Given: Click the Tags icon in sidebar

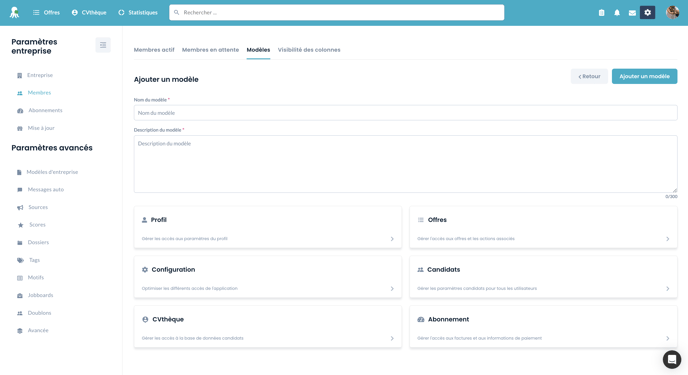Looking at the screenshot, I should pos(20,260).
